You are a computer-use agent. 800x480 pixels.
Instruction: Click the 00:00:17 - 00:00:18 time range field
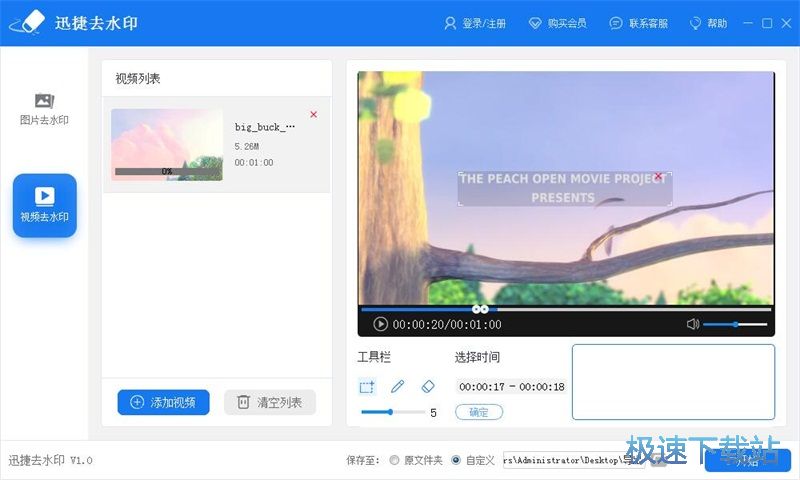tap(511, 387)
